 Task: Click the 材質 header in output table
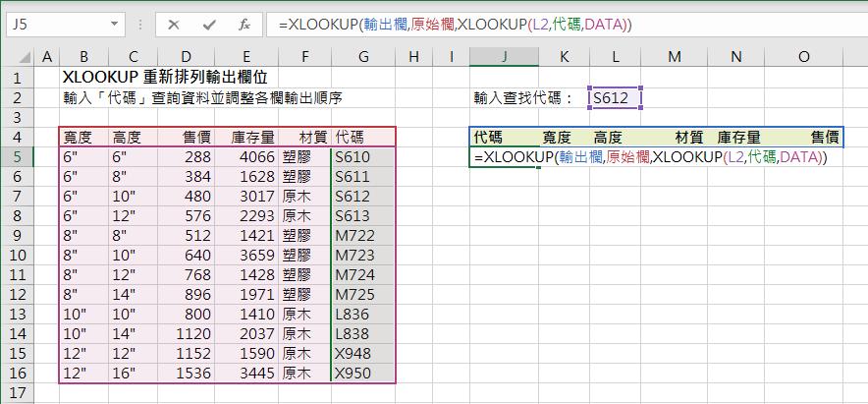[x=675, y=137]
